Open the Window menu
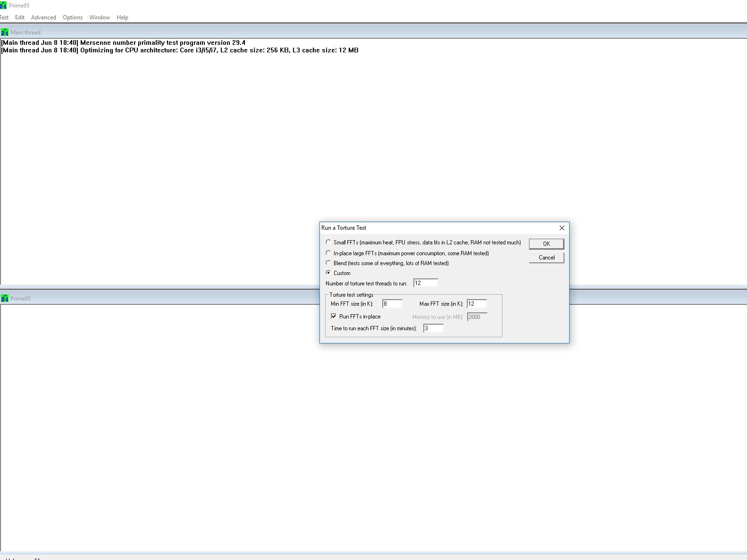The height and width of the screenshot is (560, 747). click(100, 17)
